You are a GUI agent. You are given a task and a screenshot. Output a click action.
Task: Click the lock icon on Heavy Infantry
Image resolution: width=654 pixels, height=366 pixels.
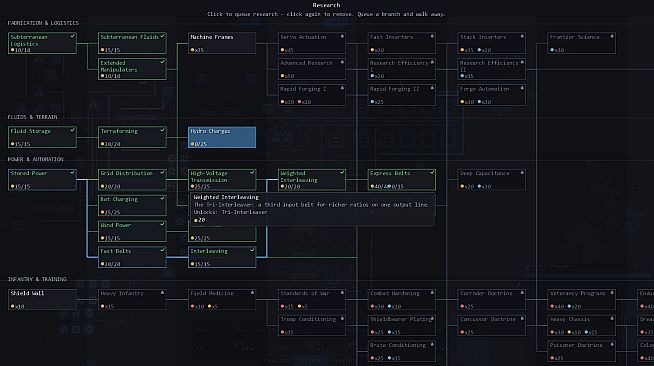[x=162, y=293]
